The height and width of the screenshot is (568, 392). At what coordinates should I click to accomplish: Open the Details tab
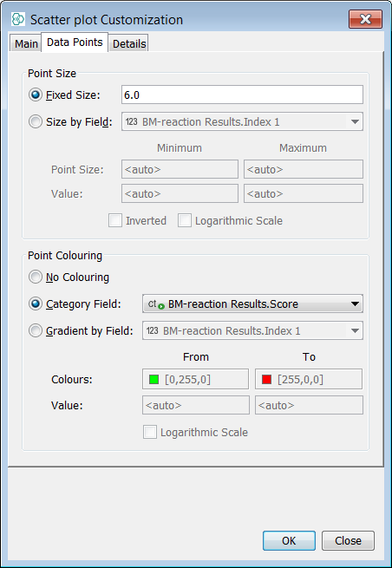[x=129, y=44]
